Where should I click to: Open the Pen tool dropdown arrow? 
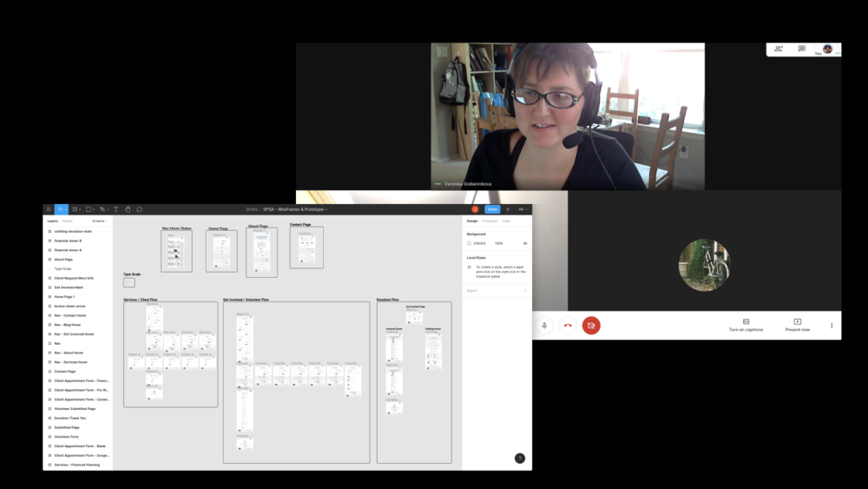(108, 210)
